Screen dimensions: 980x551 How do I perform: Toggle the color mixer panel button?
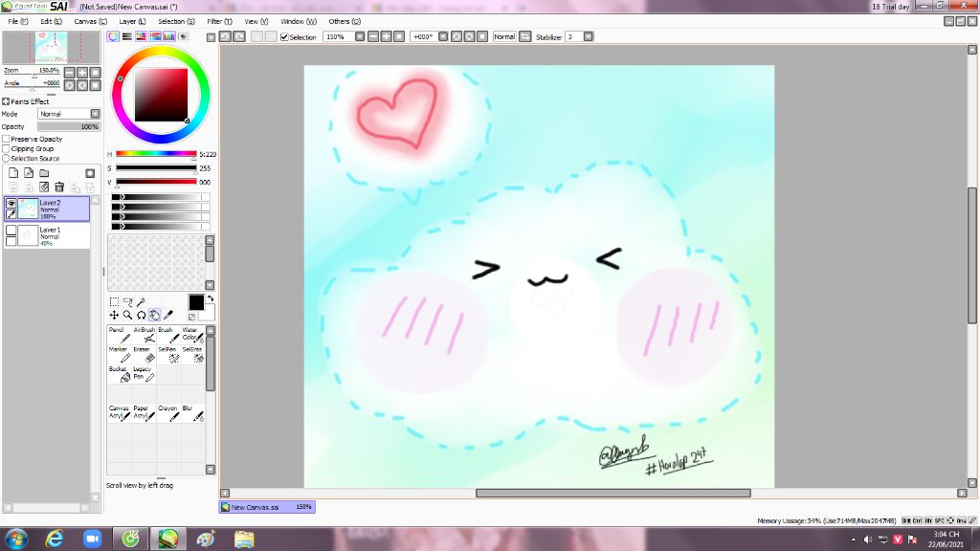pyautogui.click(x=155, y=37)
